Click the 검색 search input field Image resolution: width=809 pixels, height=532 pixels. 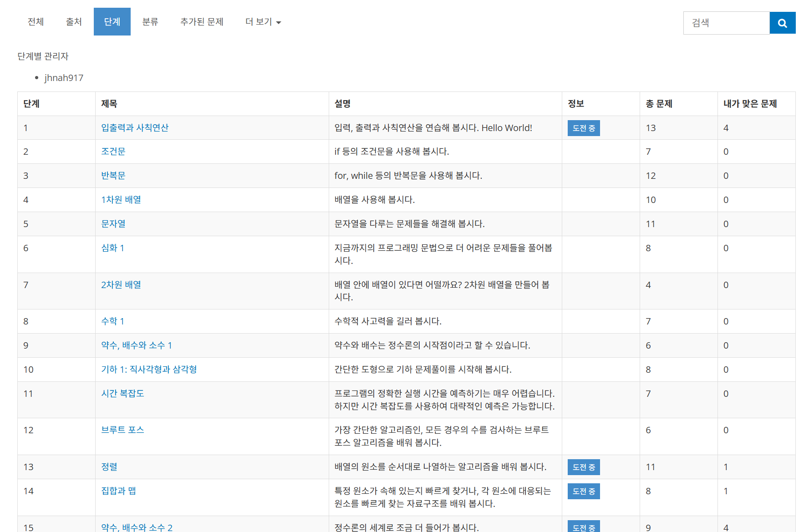(x=726, y=23)
